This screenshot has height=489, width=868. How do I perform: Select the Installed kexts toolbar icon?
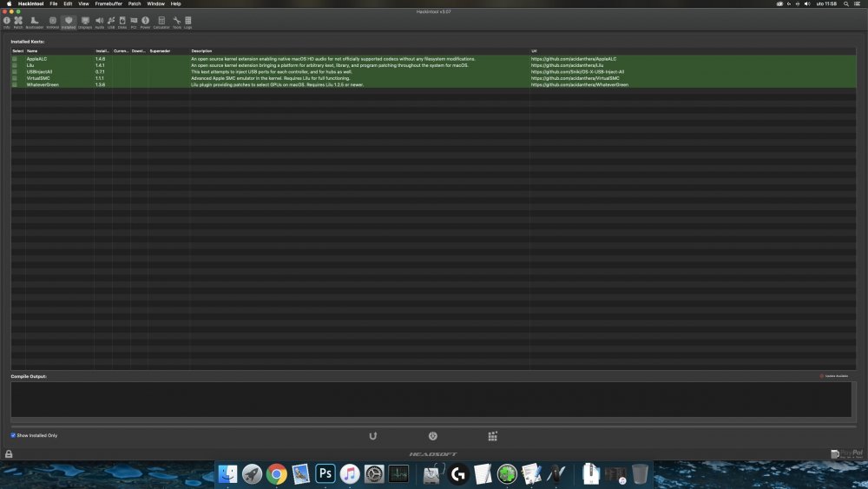coord(69,23)
